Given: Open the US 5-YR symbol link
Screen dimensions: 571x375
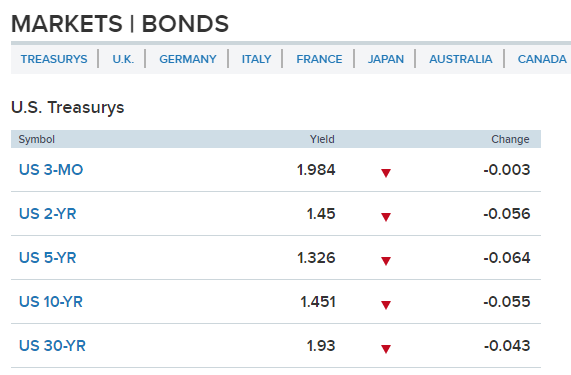Looking at the screenshot, I should pyautogui.click(x=48, y=258).
